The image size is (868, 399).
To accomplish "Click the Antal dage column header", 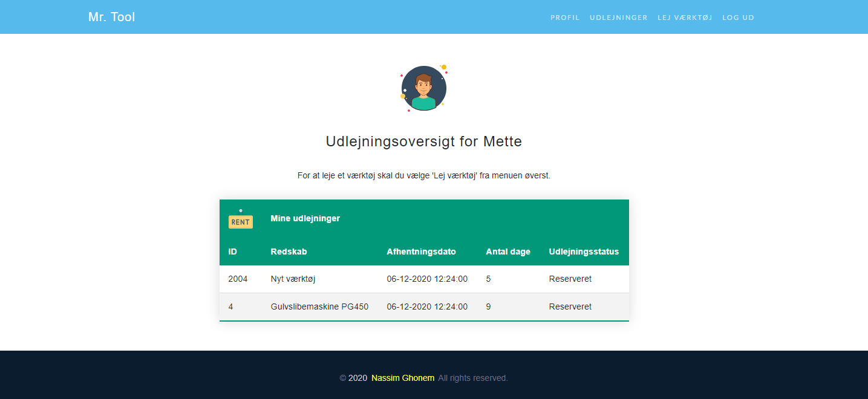I will [x=508, y=251].
